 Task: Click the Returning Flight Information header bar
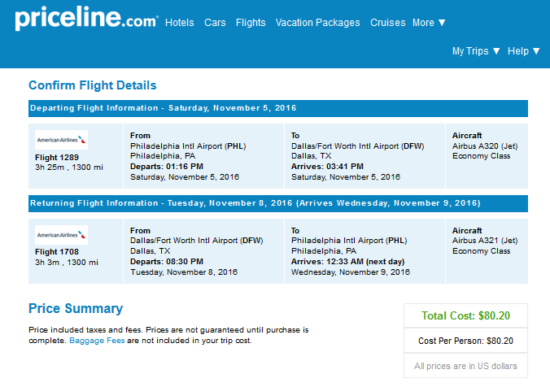point(278,203)
